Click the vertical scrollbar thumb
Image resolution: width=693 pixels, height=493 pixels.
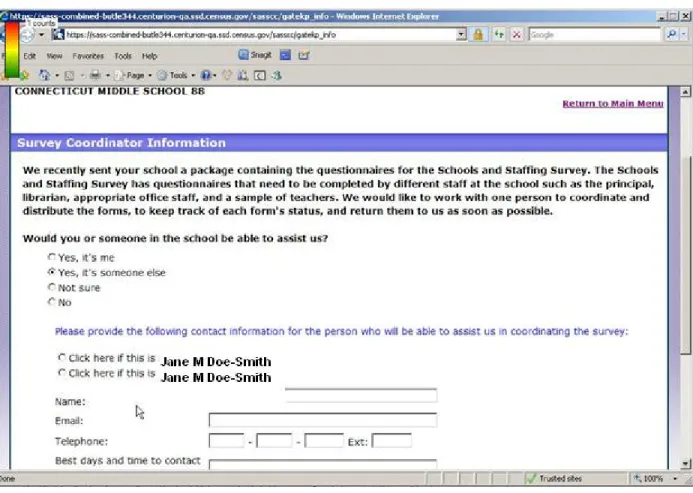[x=685, y=256]
